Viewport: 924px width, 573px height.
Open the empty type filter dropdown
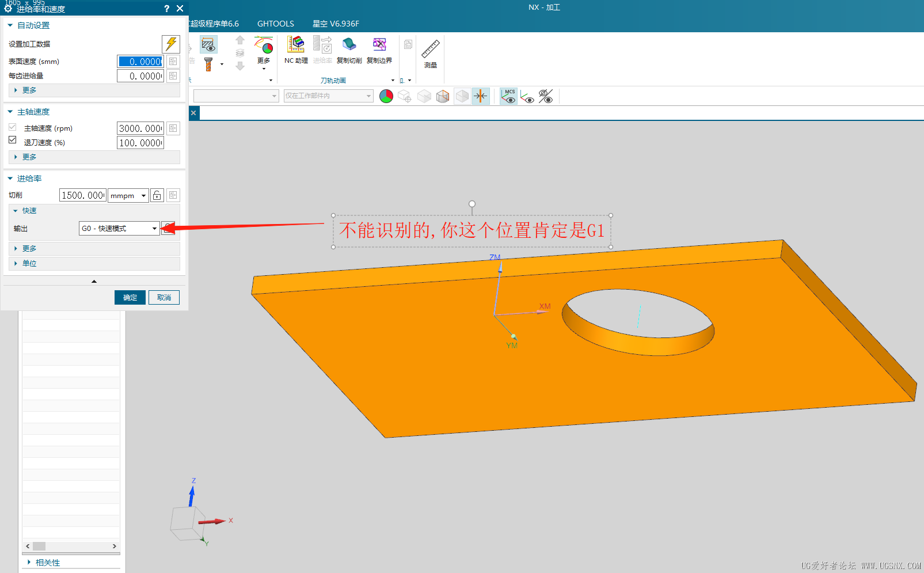pyautogui.click(x=236, y=96)
